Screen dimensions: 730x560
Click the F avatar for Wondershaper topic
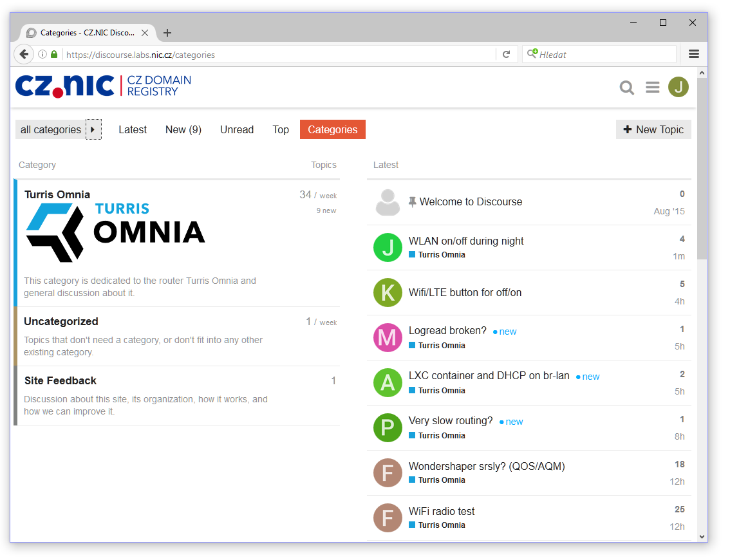[388, 472]
